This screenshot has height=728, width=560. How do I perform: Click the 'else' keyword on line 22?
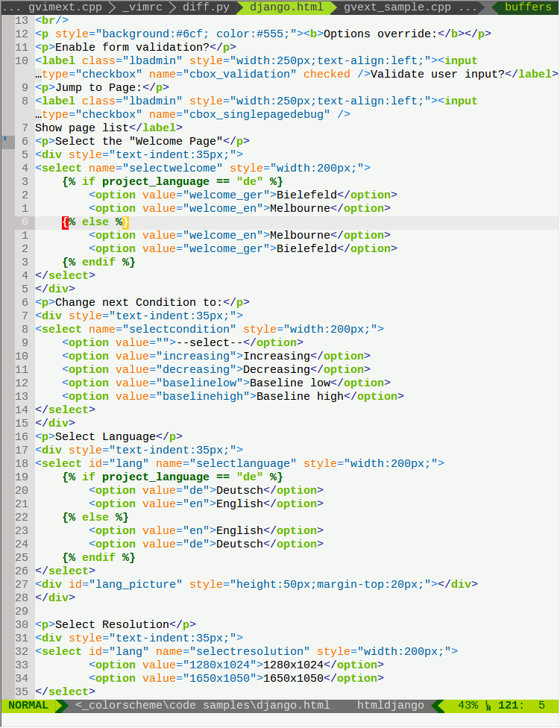tap(95, 518)
